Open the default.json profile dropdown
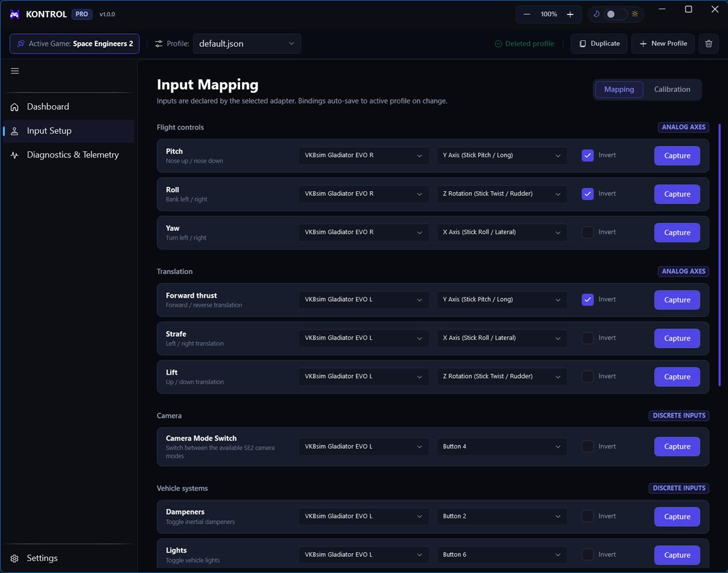 (x=247, y=44)
